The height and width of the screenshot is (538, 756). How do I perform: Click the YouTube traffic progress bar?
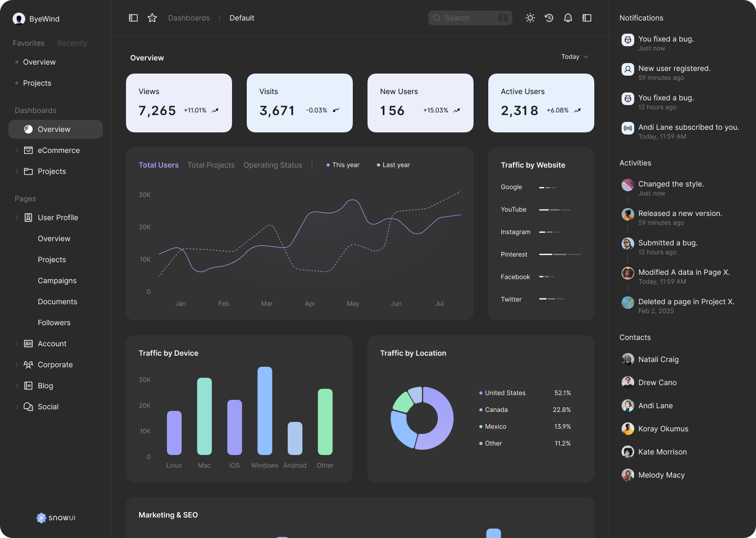[x=554, y=209]
